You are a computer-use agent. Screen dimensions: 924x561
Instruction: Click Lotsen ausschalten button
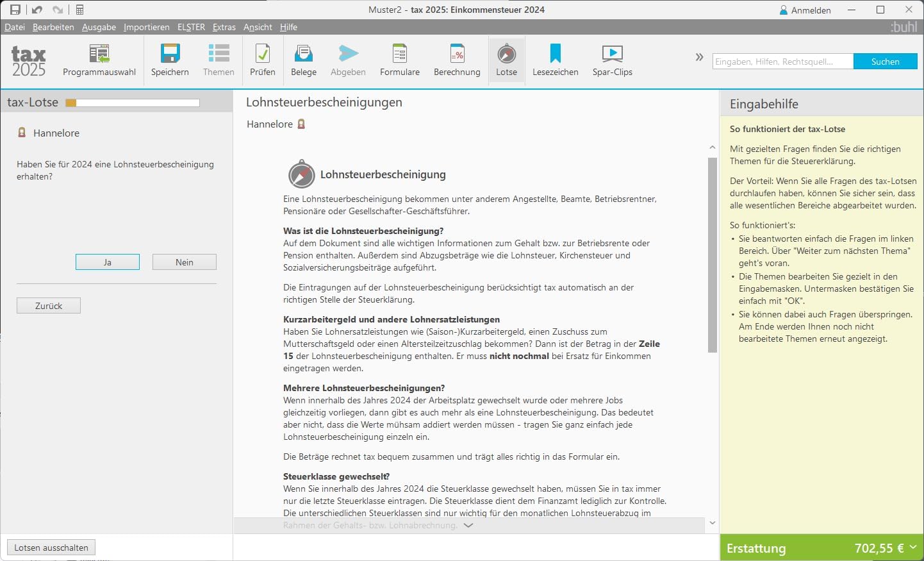coord(51,548)
